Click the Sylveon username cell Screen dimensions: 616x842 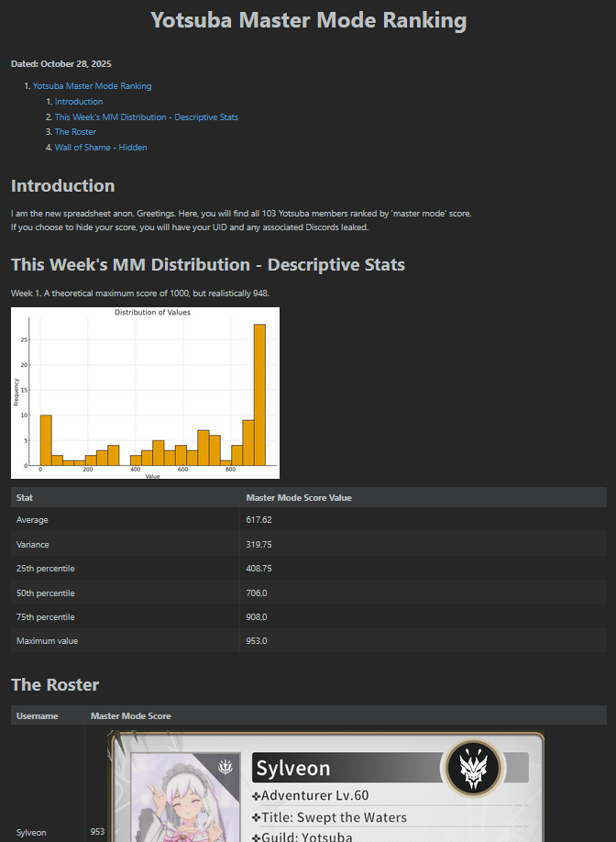pos(31,832)
